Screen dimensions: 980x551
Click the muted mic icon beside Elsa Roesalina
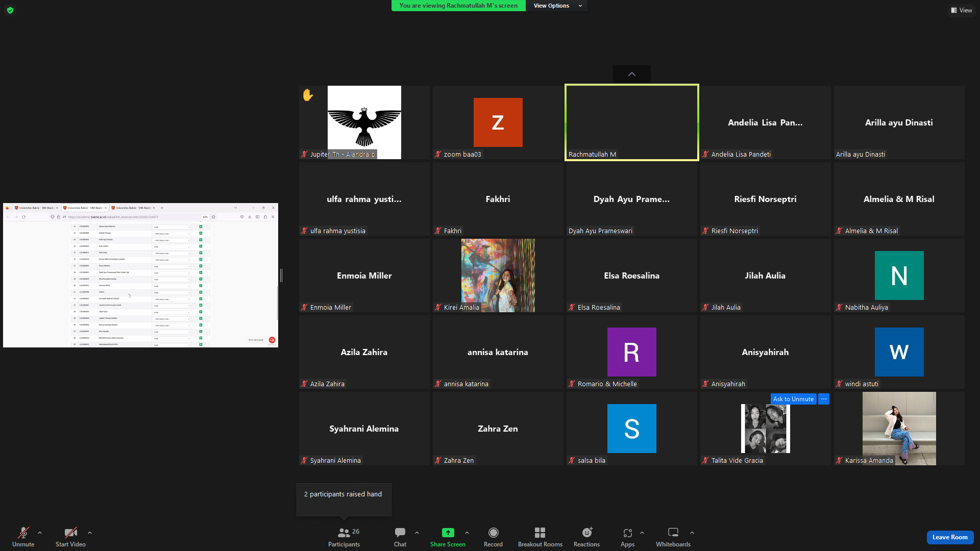pyautogui.click(x=572, y=307)
